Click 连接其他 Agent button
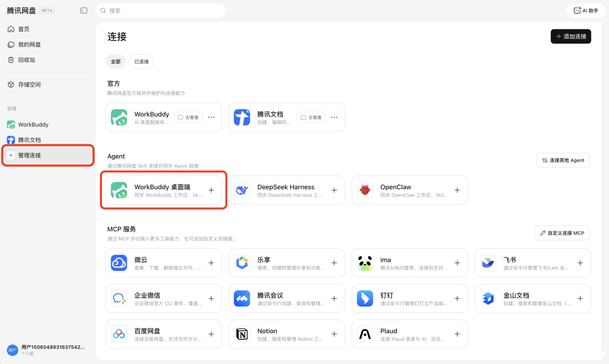Image resolution: width=609 pixels, height=364 pixels. [x=563, y=160]
